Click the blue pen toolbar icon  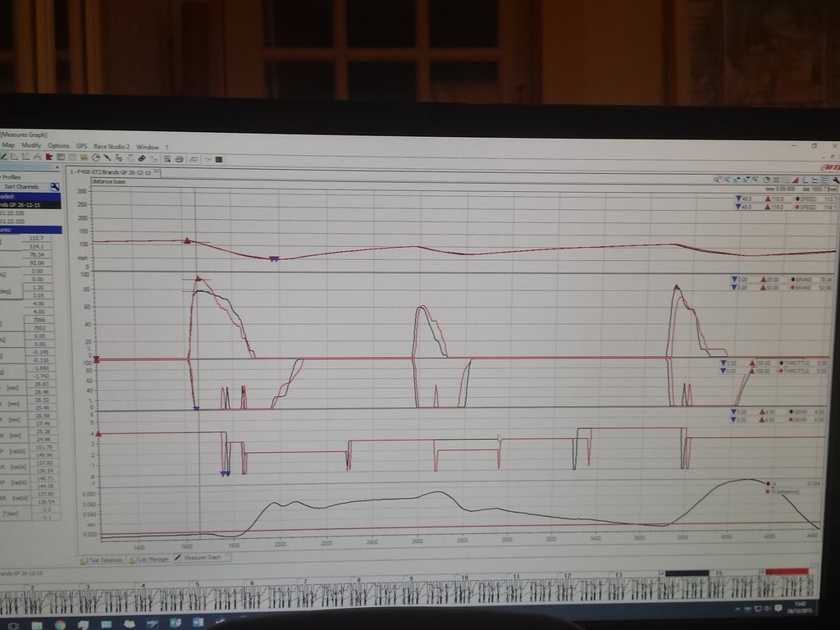click(x=107, y=157)
